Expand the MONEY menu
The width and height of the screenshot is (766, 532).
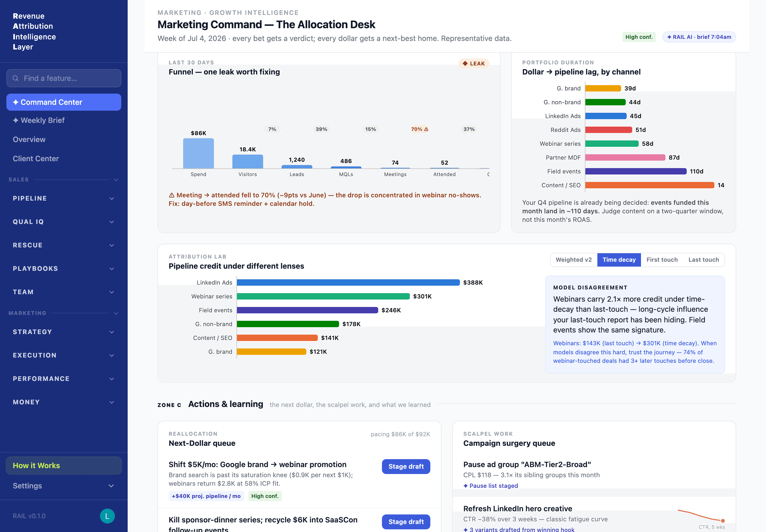click(64, 402)
